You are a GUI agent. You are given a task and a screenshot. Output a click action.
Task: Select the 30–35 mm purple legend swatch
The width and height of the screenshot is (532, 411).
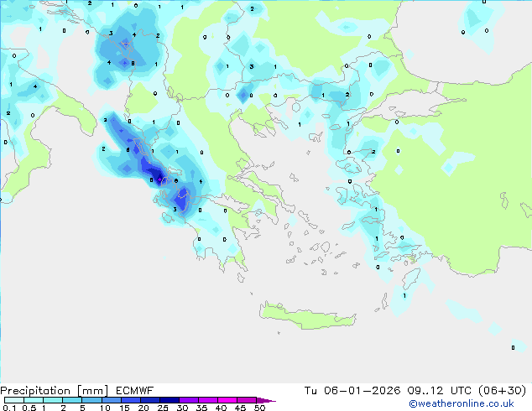click(188, 400)
